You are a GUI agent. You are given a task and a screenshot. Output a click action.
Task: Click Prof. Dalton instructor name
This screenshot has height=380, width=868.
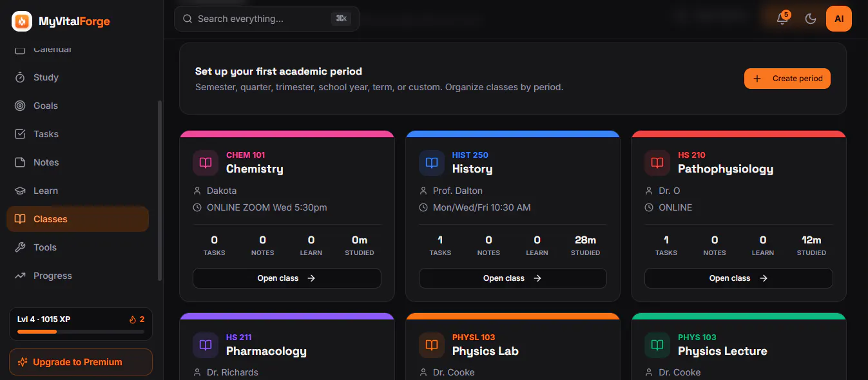(x=458, y=191)
